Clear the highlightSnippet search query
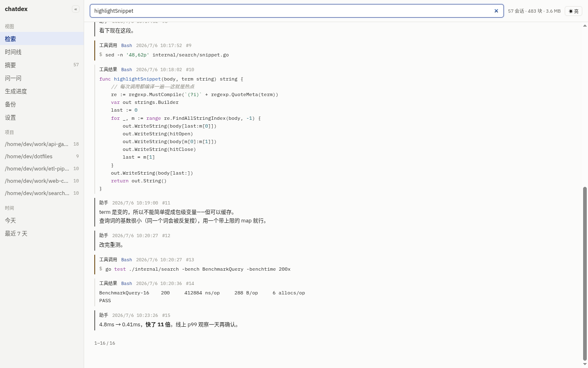Image resolution: width=588 pixels, height=368 pixels. 496,11
